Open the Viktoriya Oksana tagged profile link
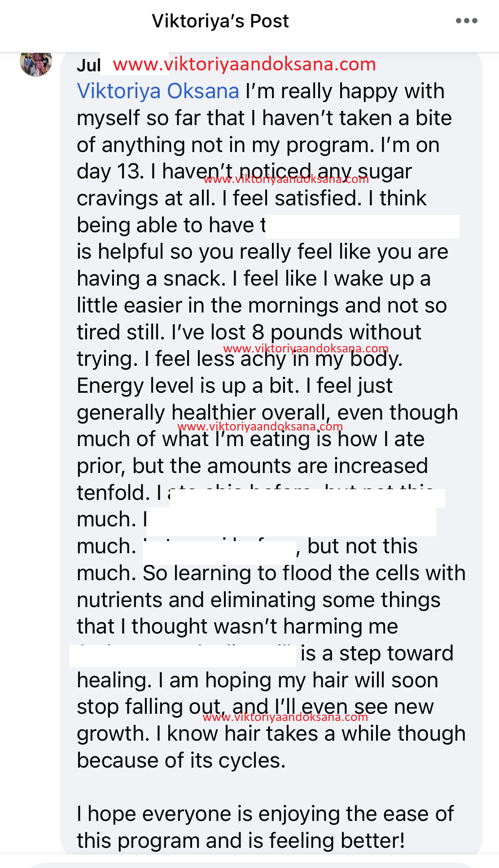 pos(158,91)
